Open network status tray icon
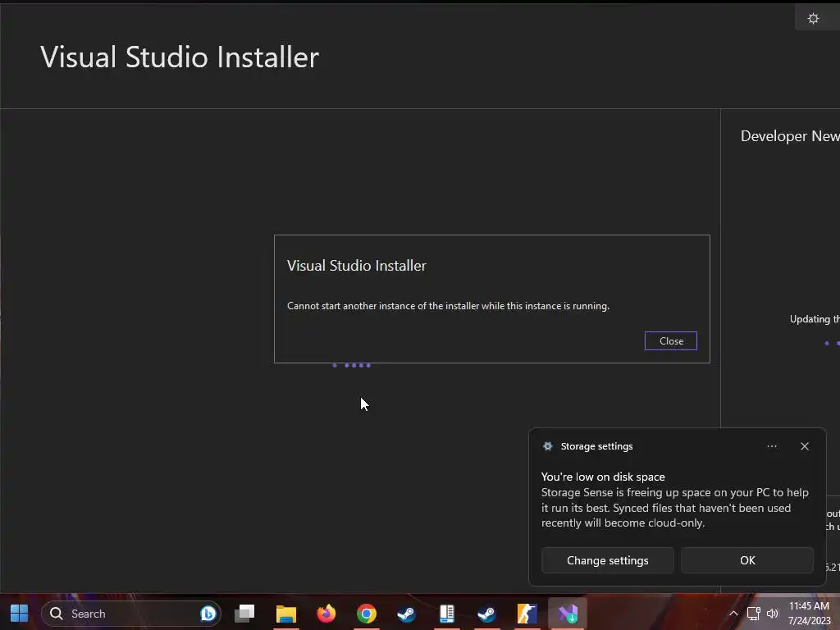Image resolution: width=840 pixels, height=630 pixels. click(753, 614)
